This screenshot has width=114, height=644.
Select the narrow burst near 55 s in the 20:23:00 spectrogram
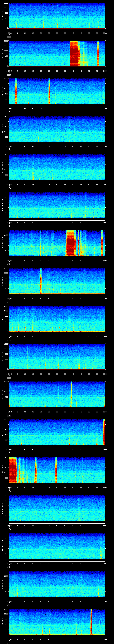click(98, 54)
